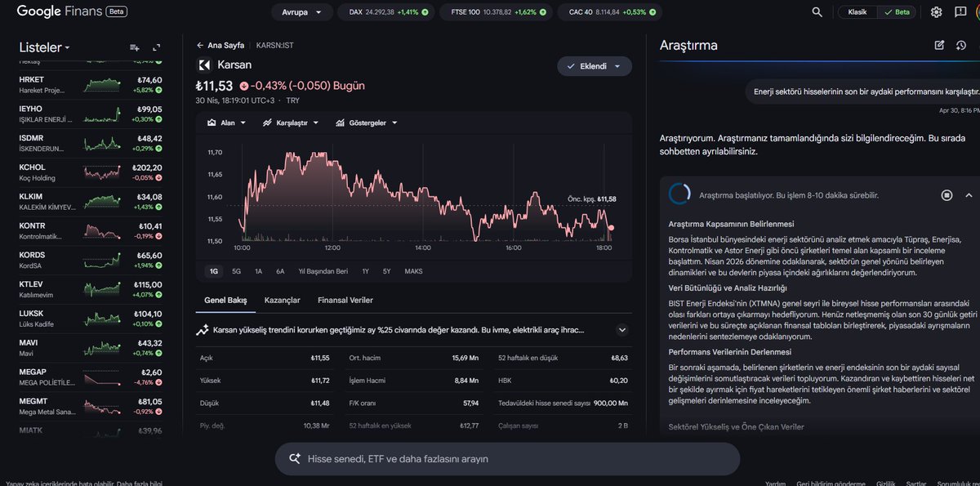980x486 pixels.
Task: Expand the lists panel with expand icon
Action: click(157, 48)
